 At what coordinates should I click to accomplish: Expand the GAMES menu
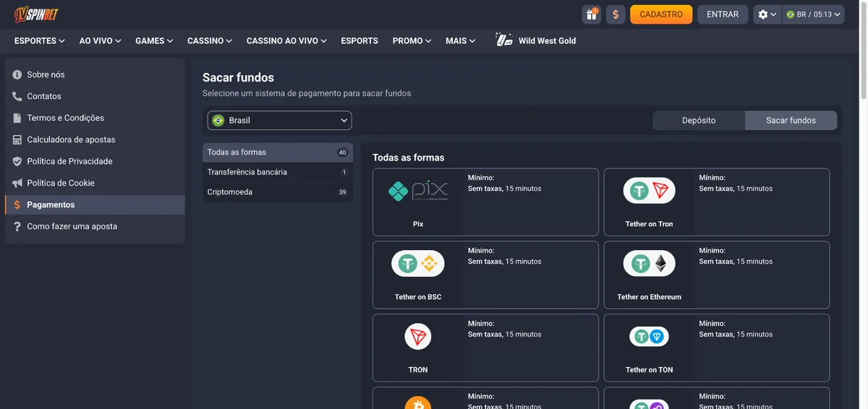pos(154,40)
